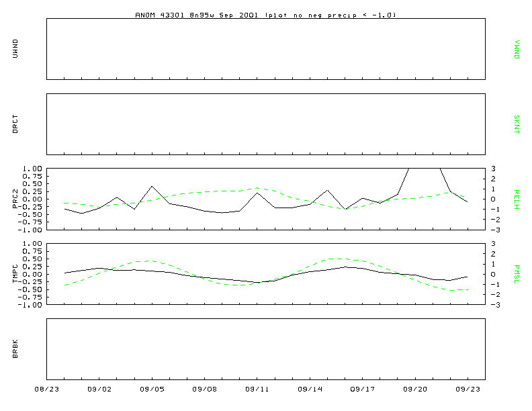
Task: Select the -0.50 tick on PRC2 axis
Action: coord(30,214)
